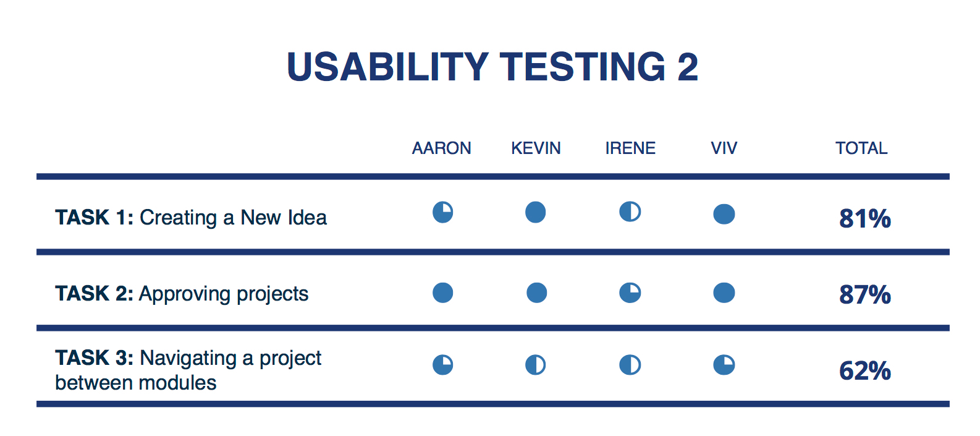Select the KEVIN column header
Screen dimensions: 980x436
click(536, 148)
